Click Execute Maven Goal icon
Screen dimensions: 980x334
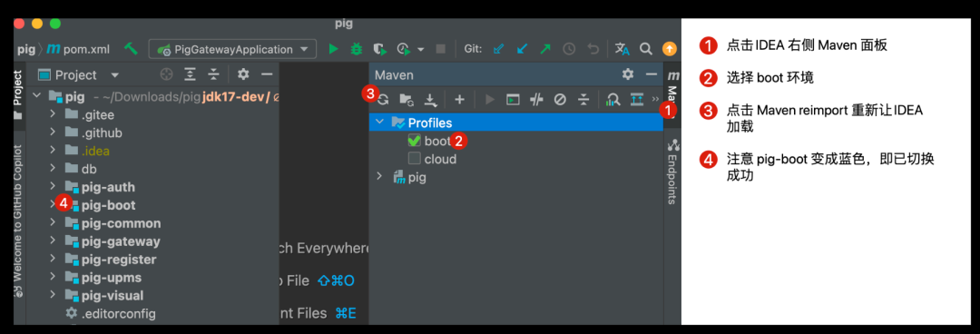(513, 99)
